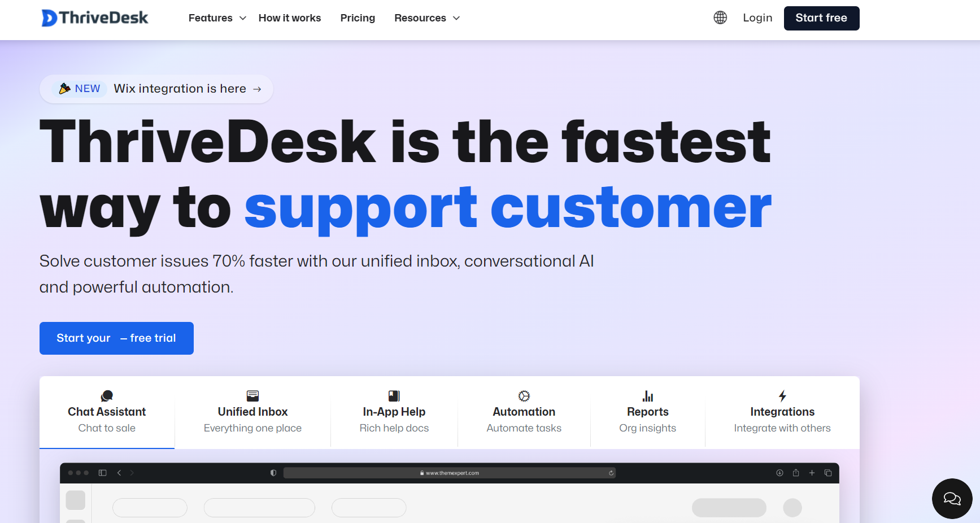Click the In-App Help book icon
980x523 pixels.
pyautogui.click(x=394, y=396)
